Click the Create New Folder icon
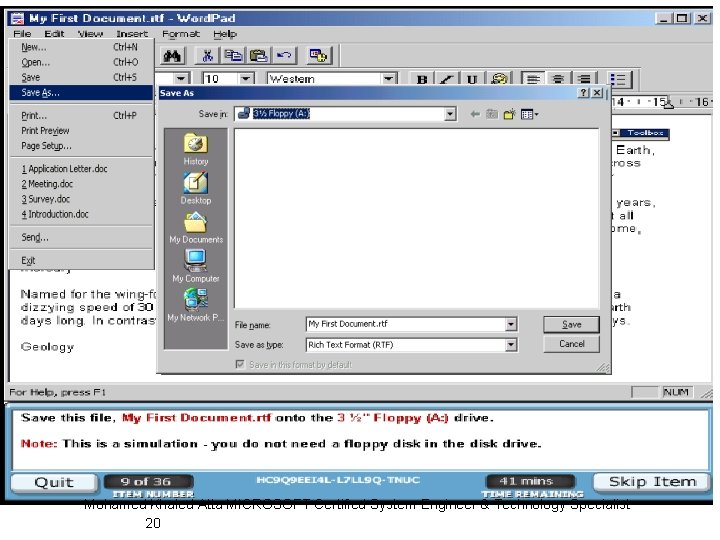Screen dimensions: 720x540 coord(509,114)
